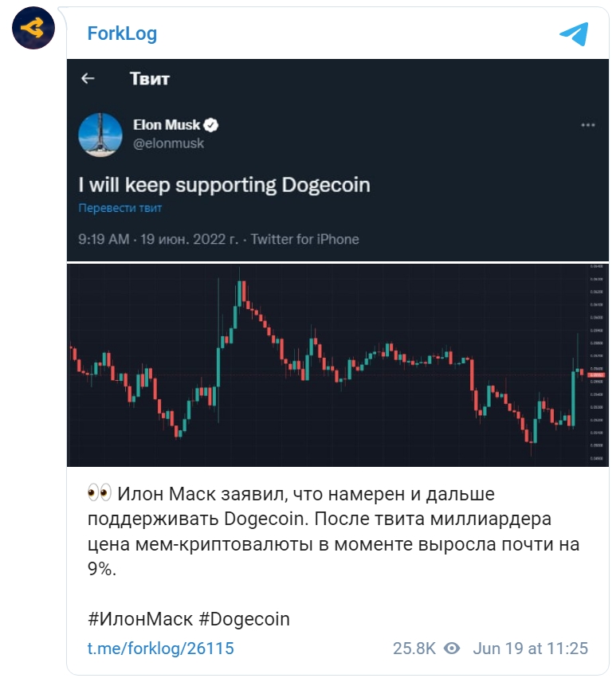Open the Telegram paper plane icon
Screen dimensions: 616x682
click(x=574, y=34)
